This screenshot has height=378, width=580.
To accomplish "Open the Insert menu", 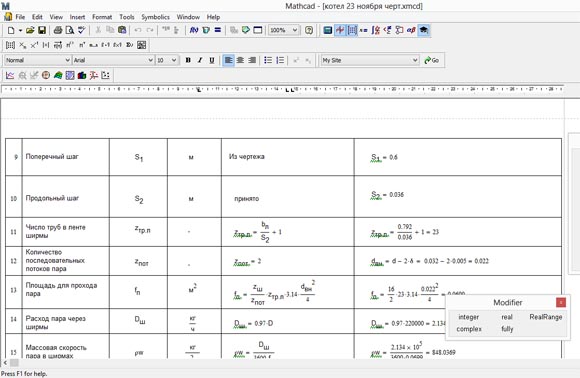I will tap(77, 17).
